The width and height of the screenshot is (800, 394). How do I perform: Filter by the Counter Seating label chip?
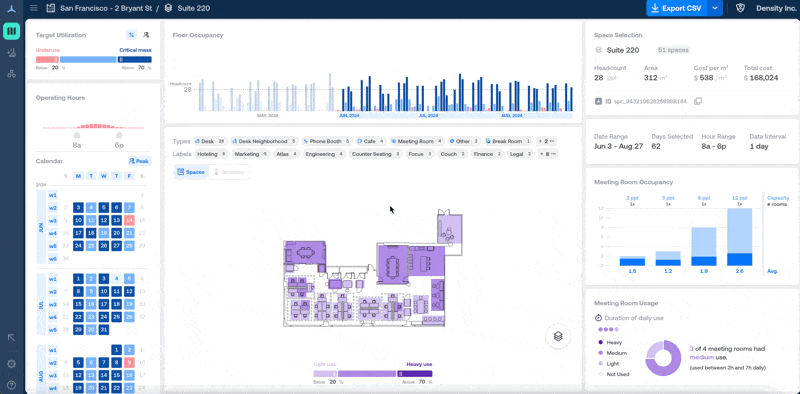click(377, 154)
